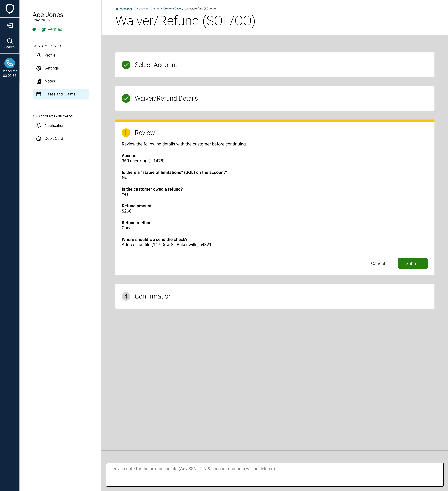
Task: Click the home icon in breadcrumb
Action: [x=117, y=9]
